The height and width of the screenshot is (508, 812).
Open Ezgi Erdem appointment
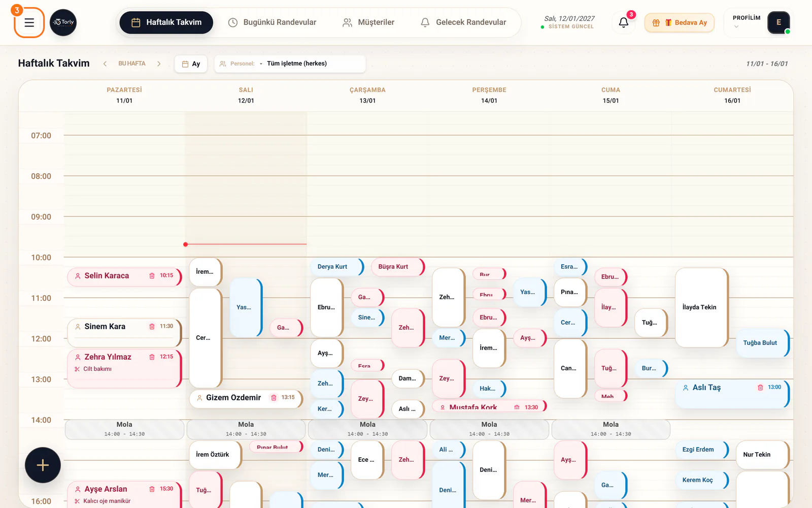point(702,450)
